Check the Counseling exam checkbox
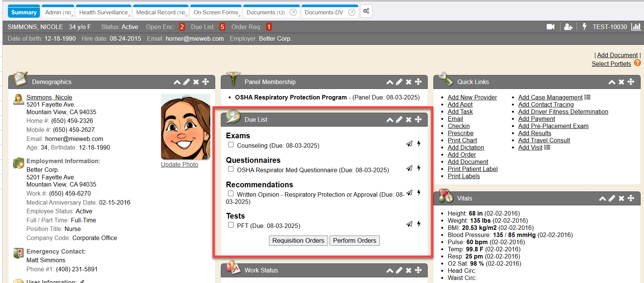The width and height of the screenshot is (644, 283). [x=231, y=145]
